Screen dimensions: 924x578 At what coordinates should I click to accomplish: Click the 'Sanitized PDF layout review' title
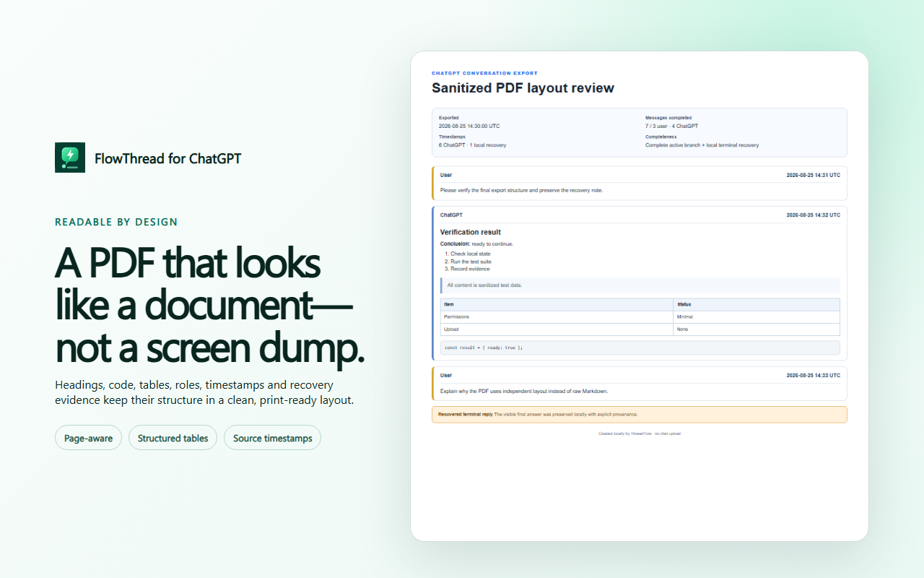(x=523, y=88)
